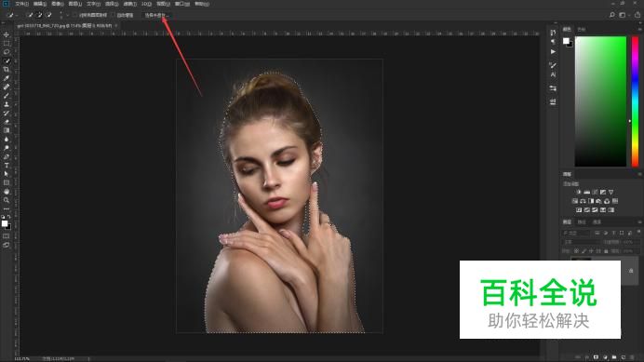Screen dimensions: 644x362
Task: Switch to the Channels tab
Action: point(582,221)
